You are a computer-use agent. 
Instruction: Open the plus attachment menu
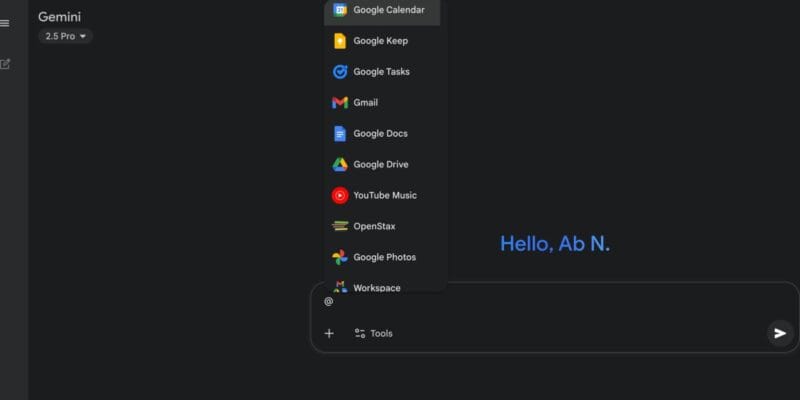329,334
